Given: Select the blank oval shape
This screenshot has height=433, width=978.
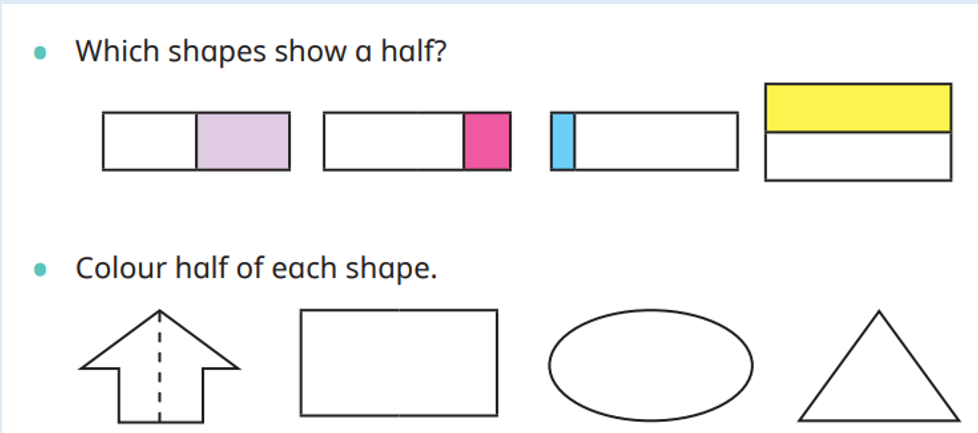Looking at the screenshot, I should click(x=651, y=362).
